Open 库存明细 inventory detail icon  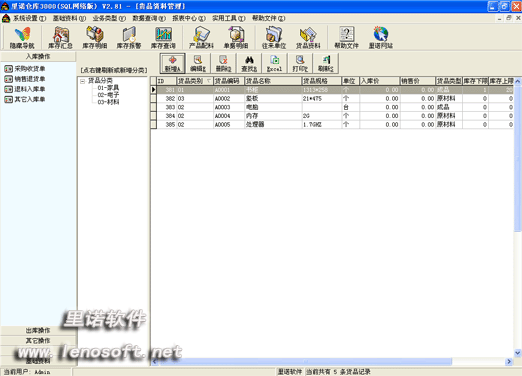coord(94,38)
